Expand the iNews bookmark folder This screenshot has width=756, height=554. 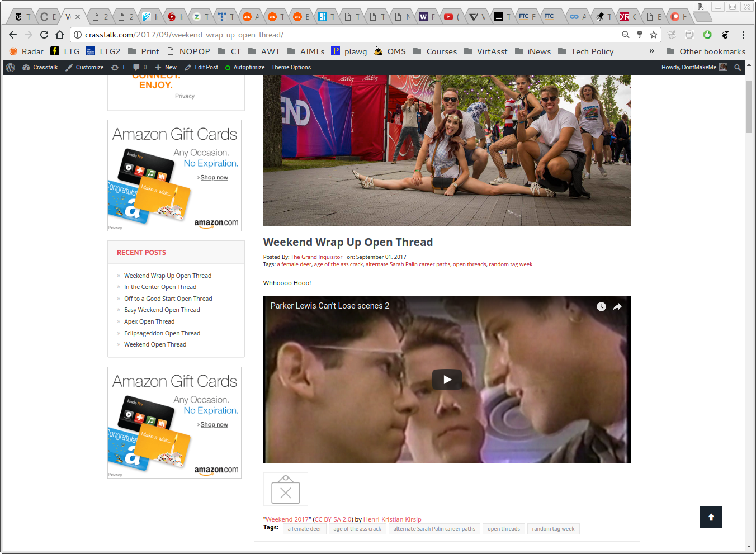point(533,51)
